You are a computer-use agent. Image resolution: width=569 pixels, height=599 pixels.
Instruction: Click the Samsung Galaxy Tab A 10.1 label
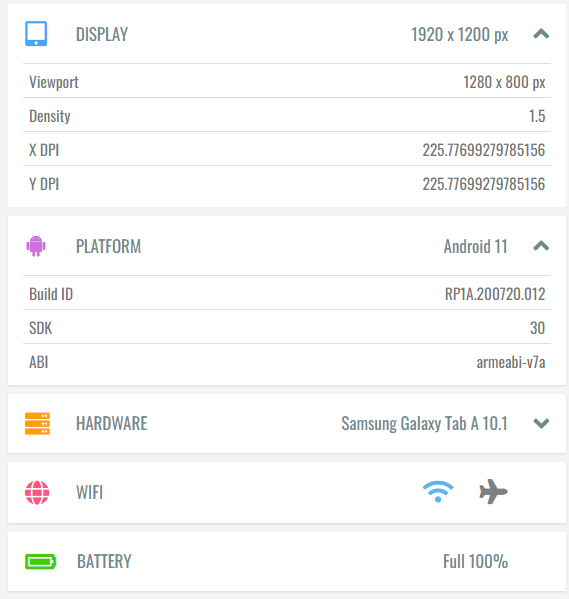pyautogui.click(x=424, y=423)
